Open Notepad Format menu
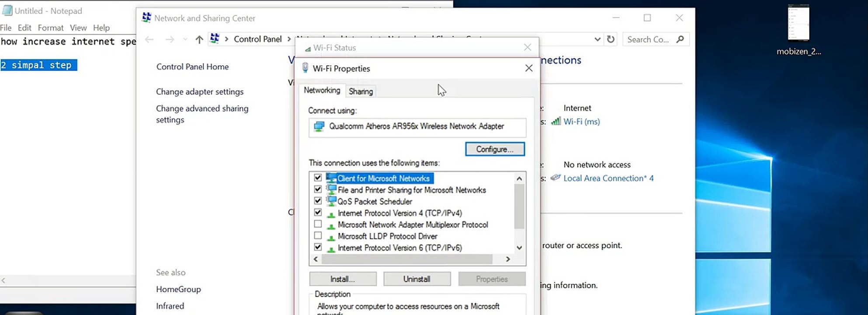The image size is (868, 315). (x=51, y=28)
